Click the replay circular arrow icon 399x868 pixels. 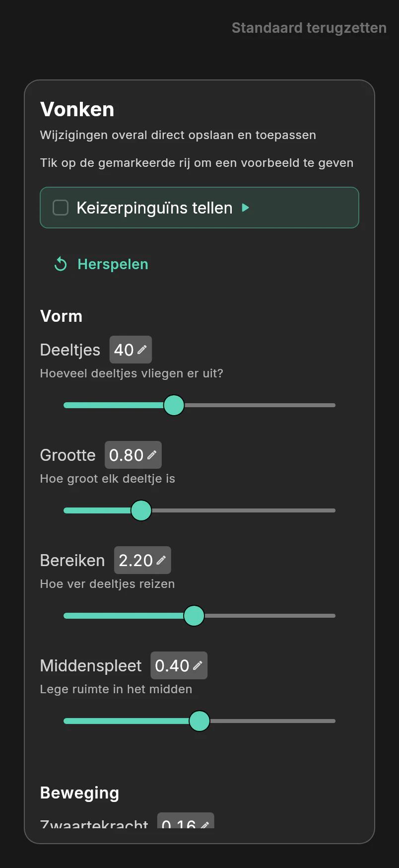[61, 264]
